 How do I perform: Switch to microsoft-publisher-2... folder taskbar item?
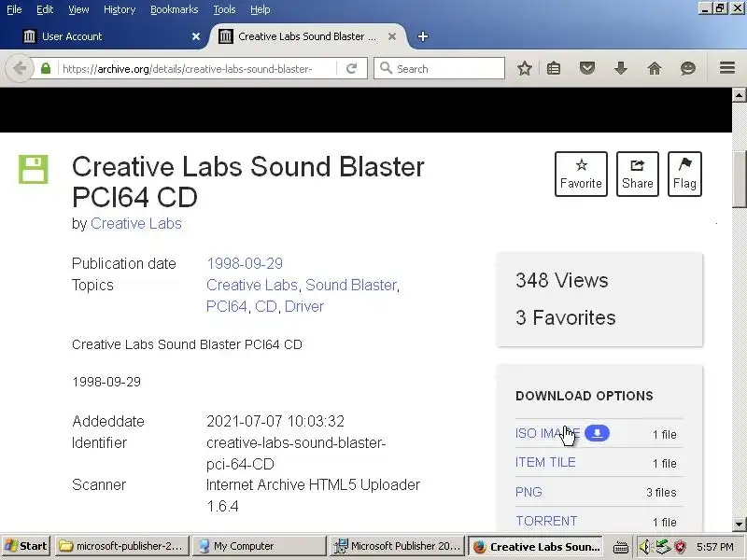pos(122,546)
